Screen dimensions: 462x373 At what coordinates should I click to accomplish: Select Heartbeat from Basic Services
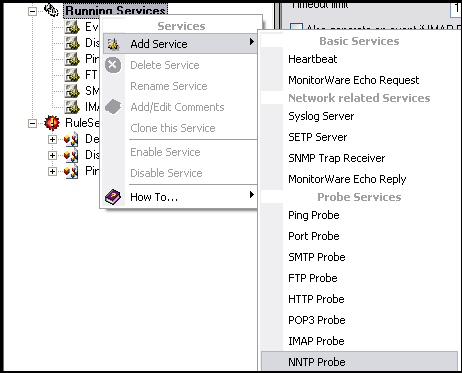tap(313, 59)
